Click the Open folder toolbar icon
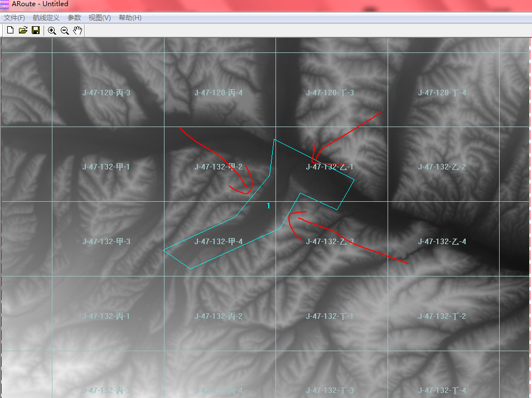Viewport: 532px width, 398px height. coord(23,30)
